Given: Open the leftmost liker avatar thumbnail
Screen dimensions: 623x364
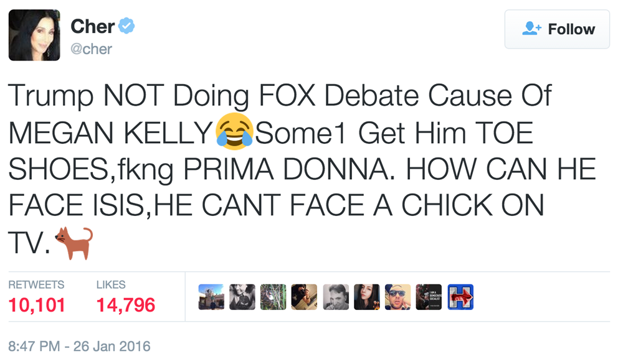Looking at the screenshot, I should click(212, 297).
